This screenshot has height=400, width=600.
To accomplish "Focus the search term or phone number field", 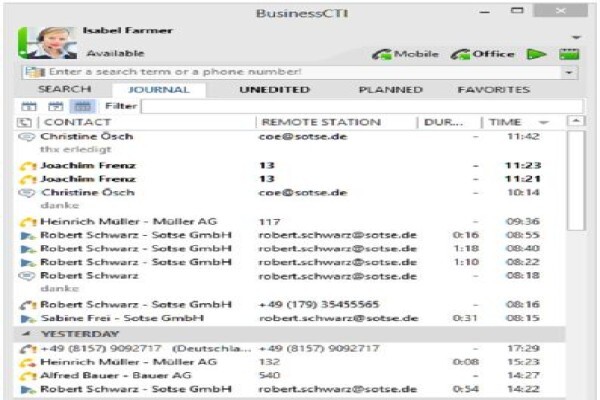I will [300, 72].
